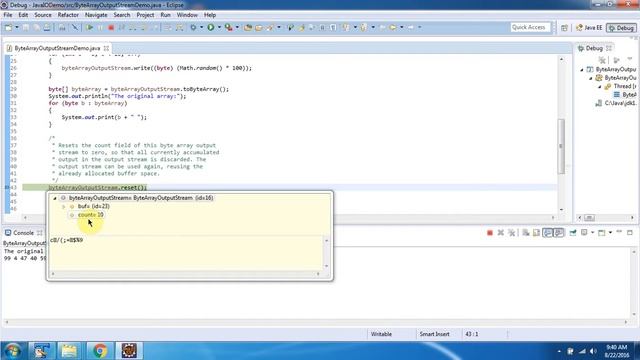Click the Display Selected Console icon
Image resolution: width=640 pixels, height=360 pixels.
[x=584, y=233]
